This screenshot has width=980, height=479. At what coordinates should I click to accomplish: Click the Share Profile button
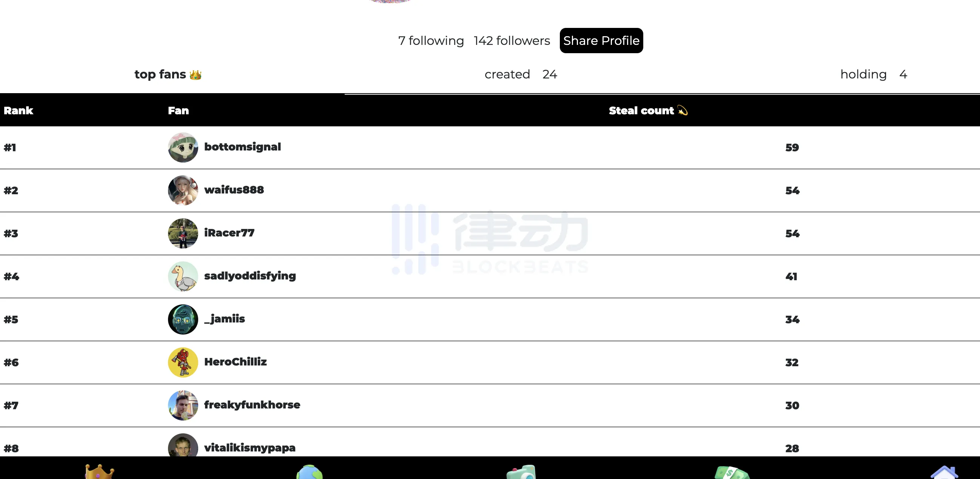[x=601, y=41]
